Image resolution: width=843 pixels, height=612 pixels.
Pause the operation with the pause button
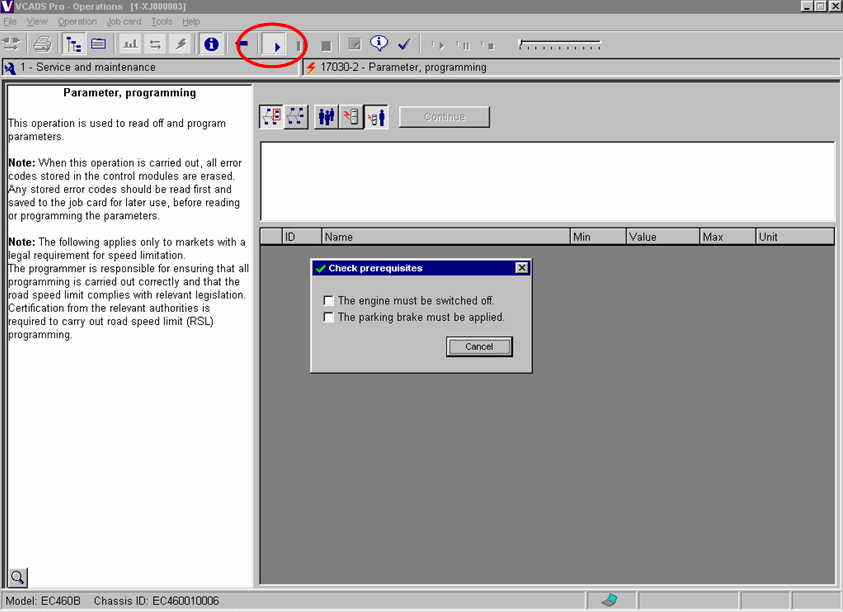[298, 46]
